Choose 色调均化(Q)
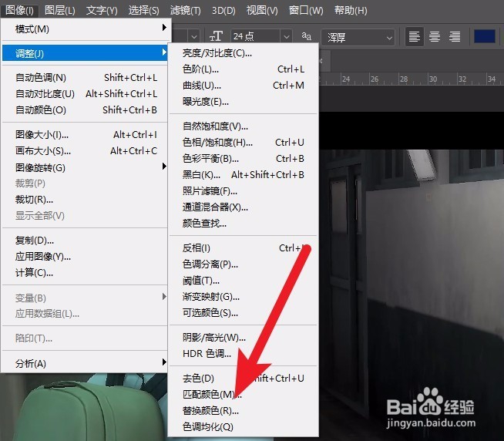 pos(244,427)
